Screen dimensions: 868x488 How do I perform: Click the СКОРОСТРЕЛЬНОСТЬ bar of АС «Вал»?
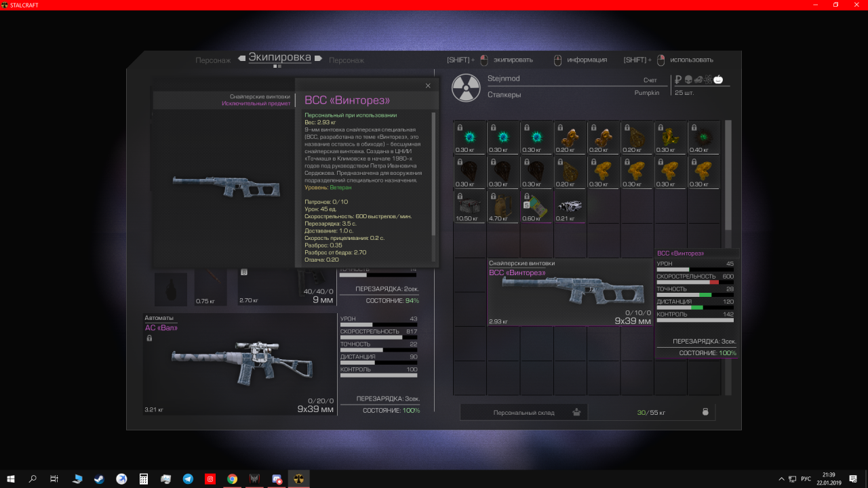click(378, 337)
